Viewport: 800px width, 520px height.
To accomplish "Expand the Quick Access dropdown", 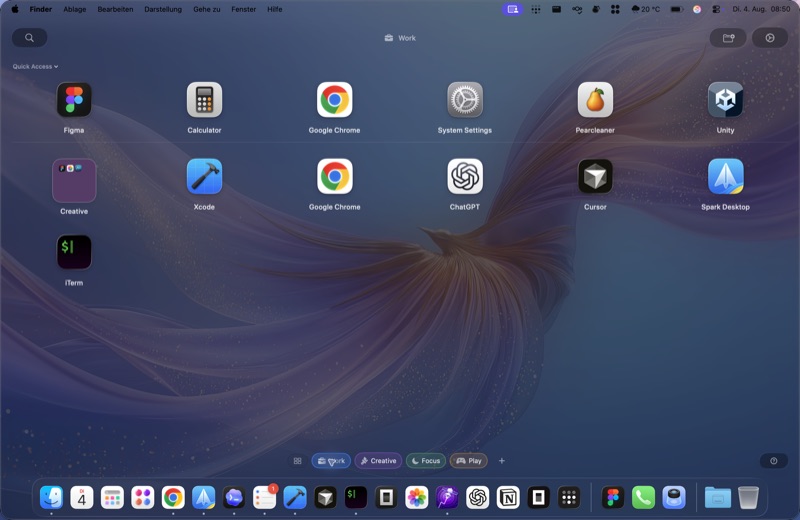I will (35, 66).
